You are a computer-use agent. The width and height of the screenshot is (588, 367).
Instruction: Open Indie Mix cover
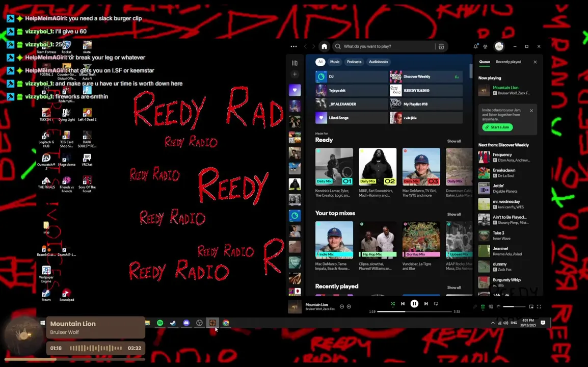[x=334, y=240]
